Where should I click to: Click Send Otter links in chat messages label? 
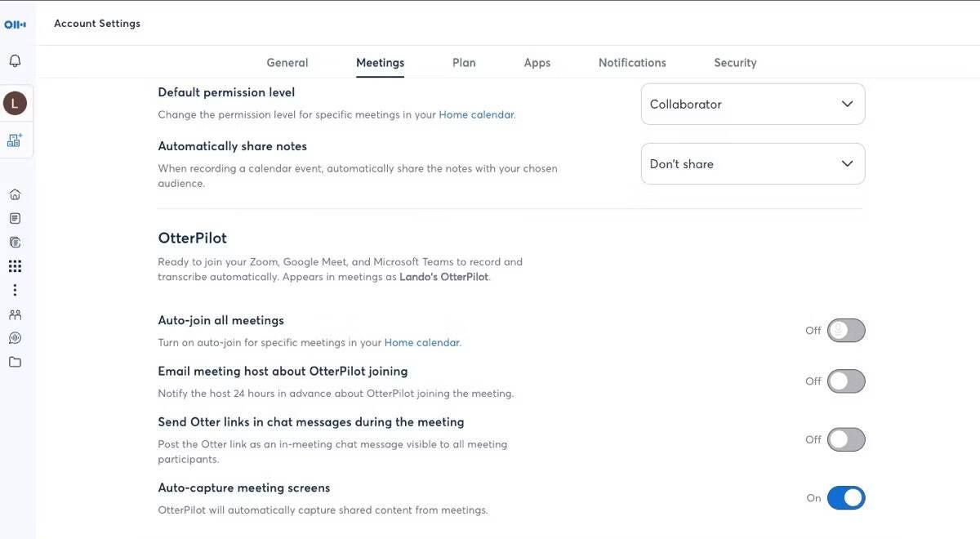(x=311, y=423)
